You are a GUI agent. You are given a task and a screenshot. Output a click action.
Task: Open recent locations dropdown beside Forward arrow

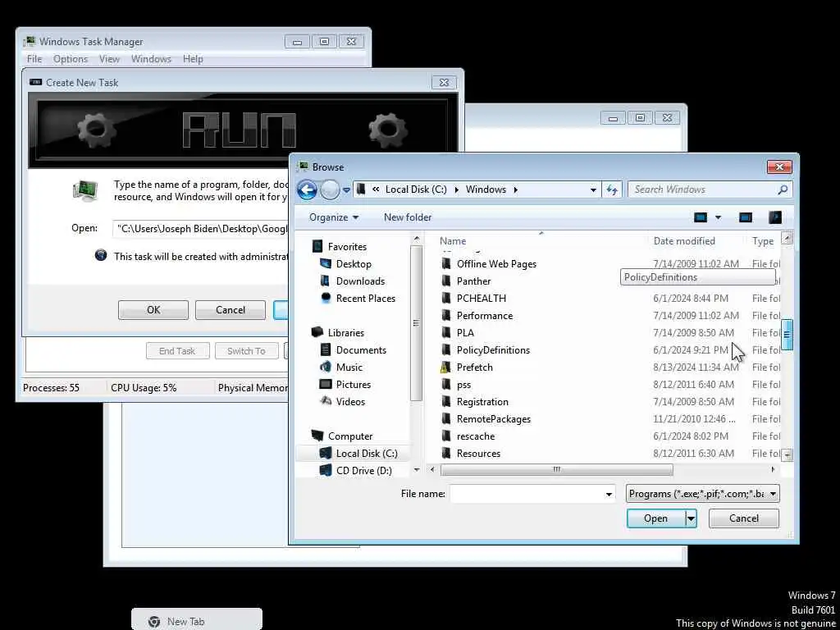[x=346, y=189]
